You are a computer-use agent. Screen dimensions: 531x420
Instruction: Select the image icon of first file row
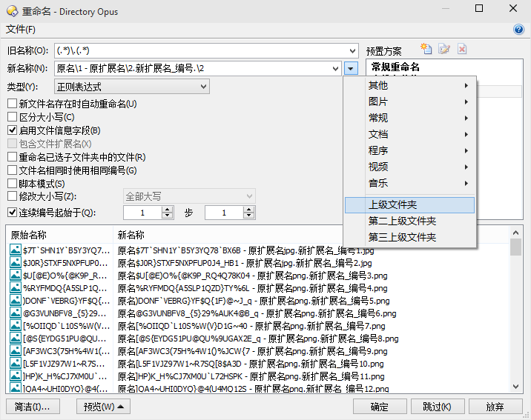16,251
